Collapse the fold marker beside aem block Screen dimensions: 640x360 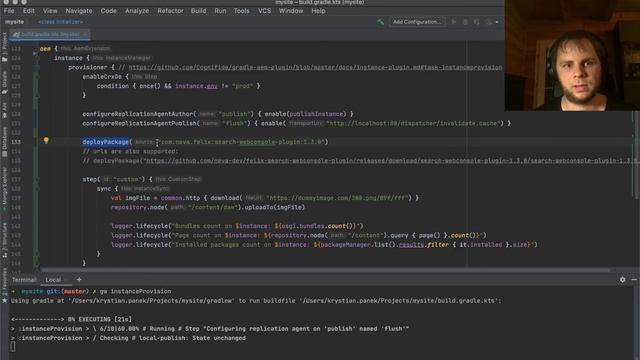point(35,53)
